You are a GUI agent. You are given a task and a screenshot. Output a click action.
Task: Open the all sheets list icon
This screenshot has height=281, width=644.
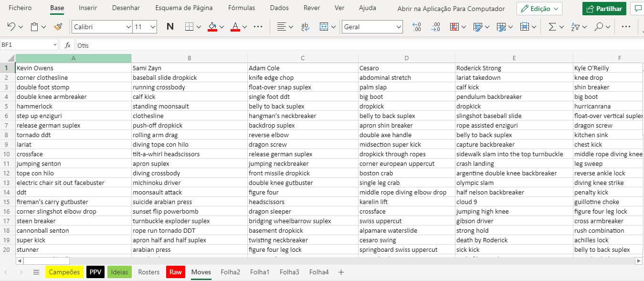coord(36,272)
